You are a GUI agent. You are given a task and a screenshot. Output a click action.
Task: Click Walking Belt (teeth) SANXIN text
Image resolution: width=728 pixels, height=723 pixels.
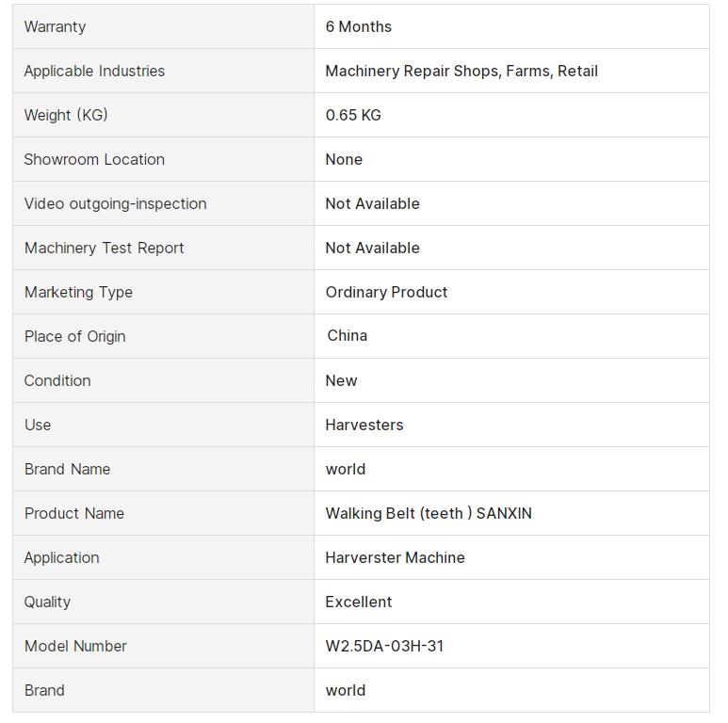pyautogui.click(x=429, y=513)
